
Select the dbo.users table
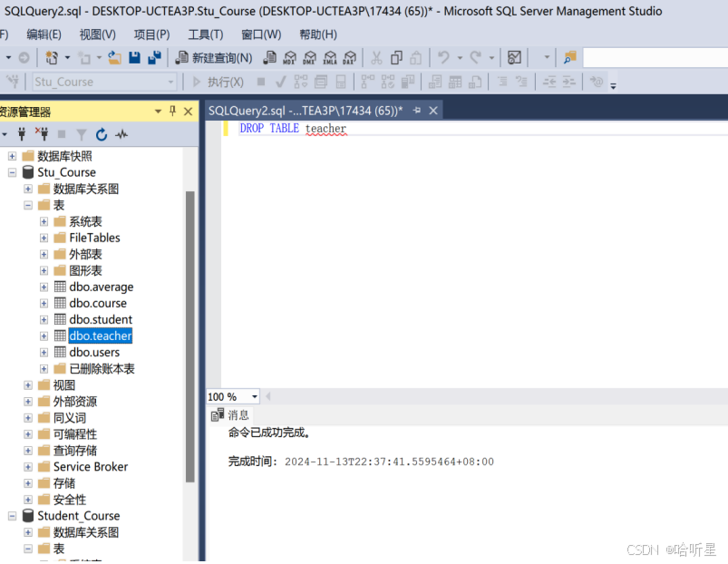pos(94,353)
